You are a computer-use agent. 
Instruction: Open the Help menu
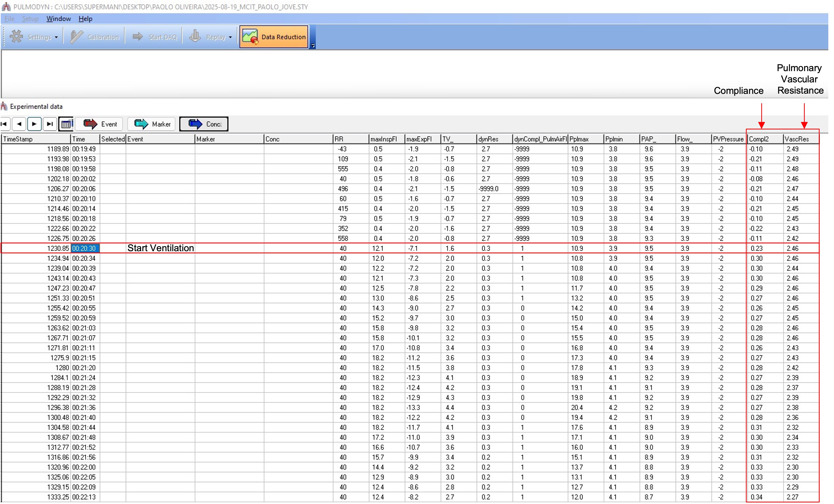pos(85,19)
